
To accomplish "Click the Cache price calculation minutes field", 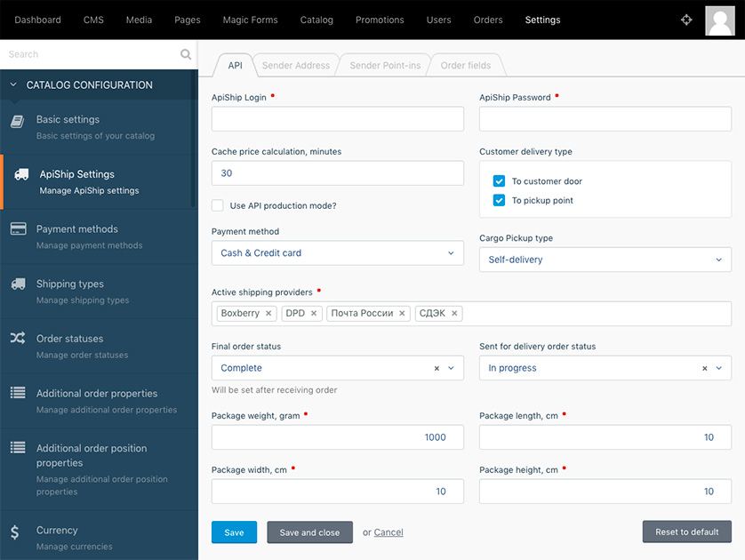I will [337, 173].
